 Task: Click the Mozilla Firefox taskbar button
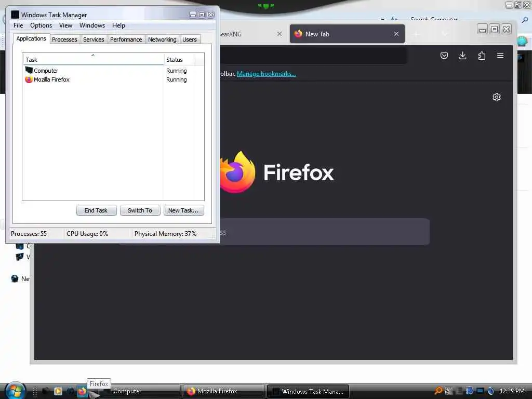(223, 391)
